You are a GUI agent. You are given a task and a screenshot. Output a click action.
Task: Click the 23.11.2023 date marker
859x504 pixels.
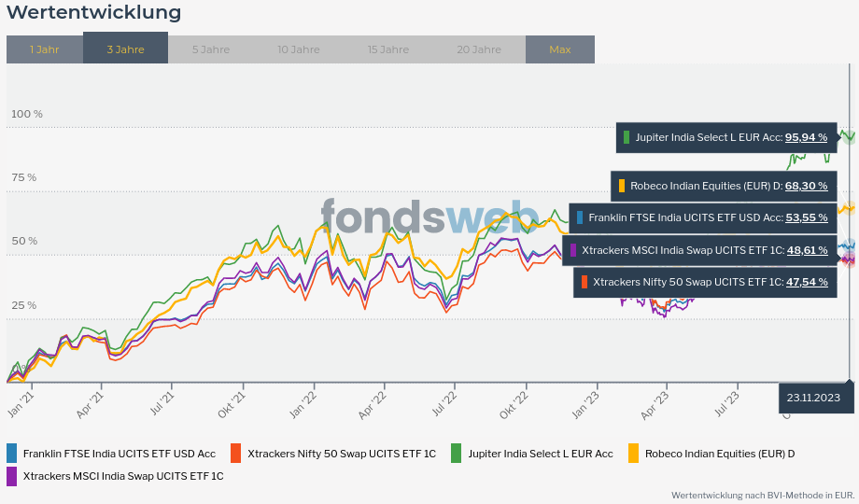pos(814,398)
